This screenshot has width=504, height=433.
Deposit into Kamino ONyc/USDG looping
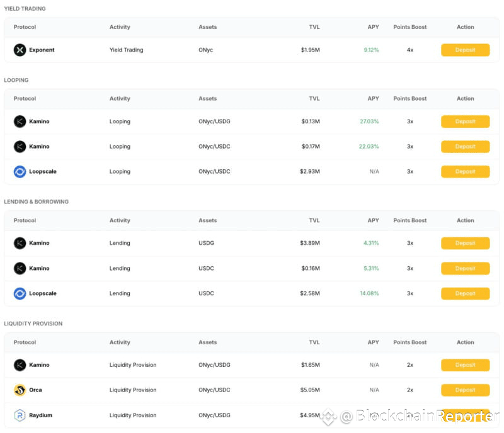465,121
